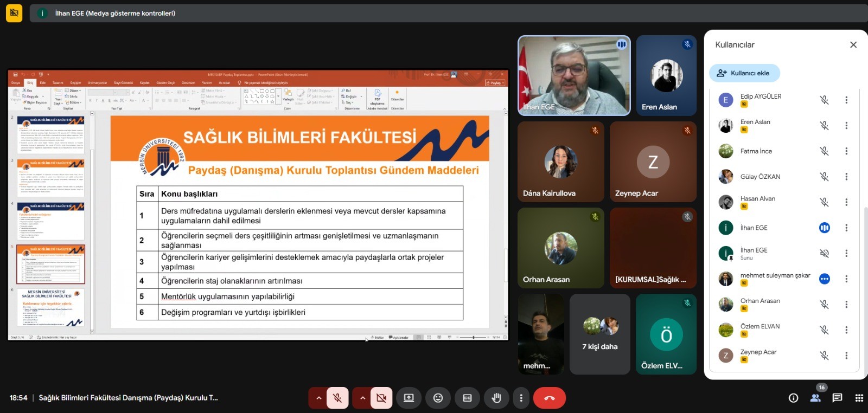Screen dimensions: 868x413
Task: Open the meeting details info icon
Action: click(x=793, y=398)
